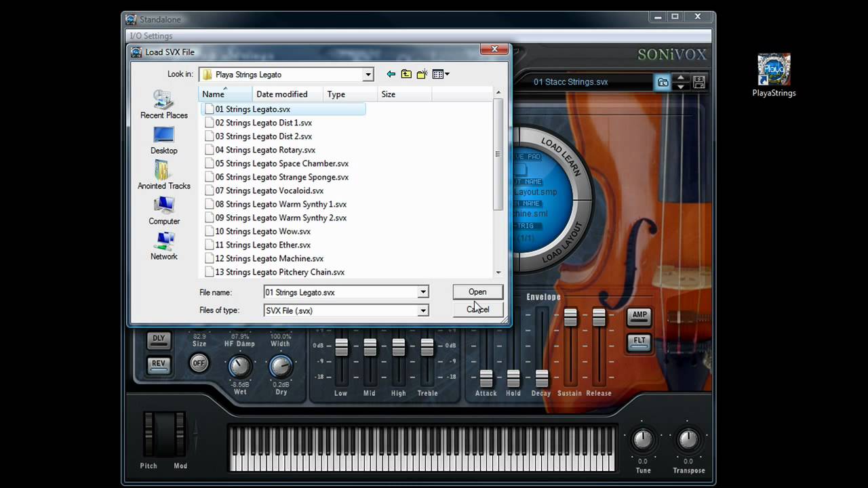Go to Desktop in the places sidebar

click(x=163, y=140)
